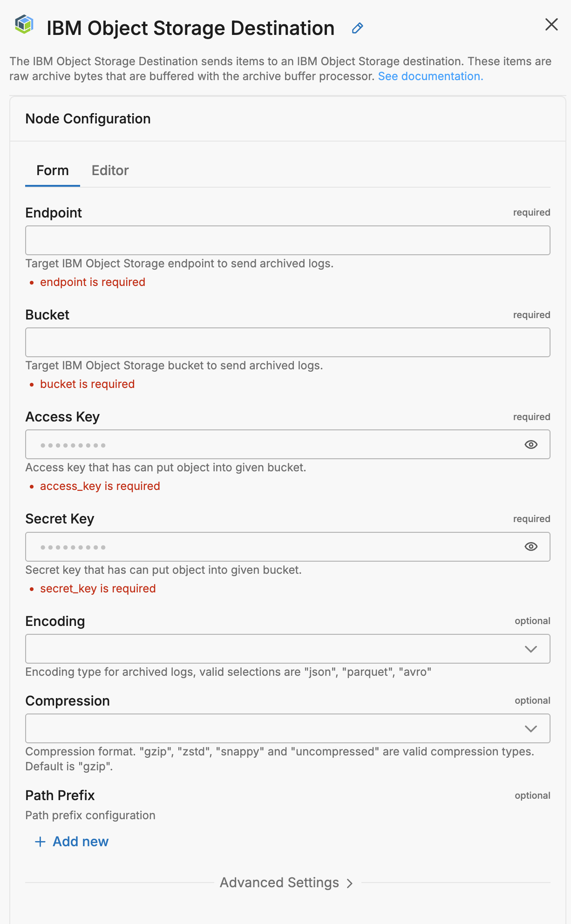Click the plus icon beside Add new
The width and height of the screenshot is (571, 924).
[41, 842]
